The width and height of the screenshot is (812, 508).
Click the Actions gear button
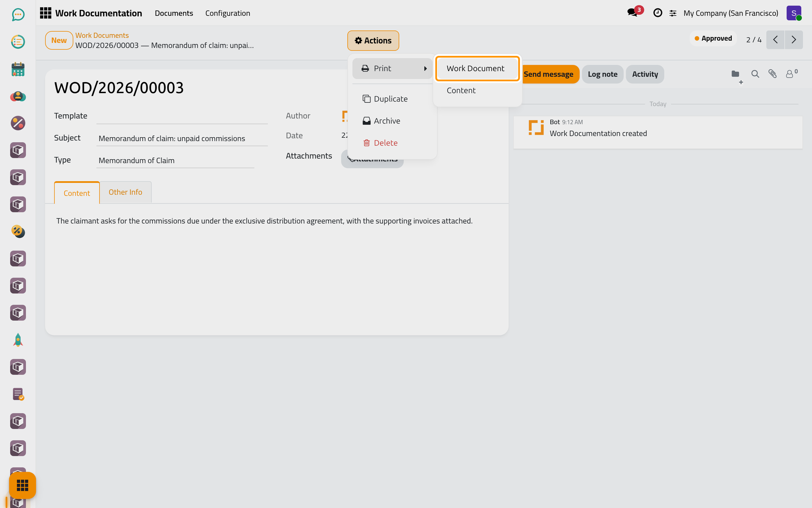point(373,41)
